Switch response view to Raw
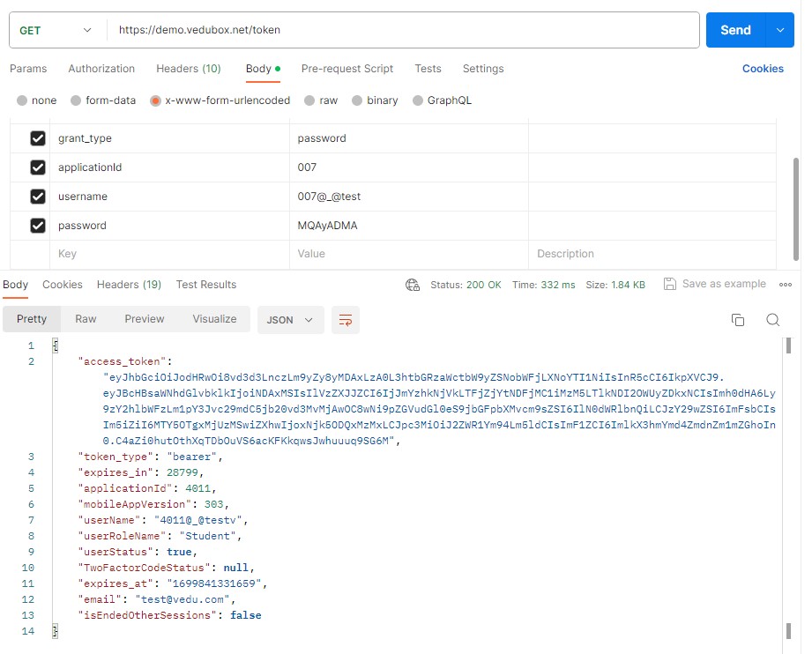The image size is (812, 654). [86, 319]
